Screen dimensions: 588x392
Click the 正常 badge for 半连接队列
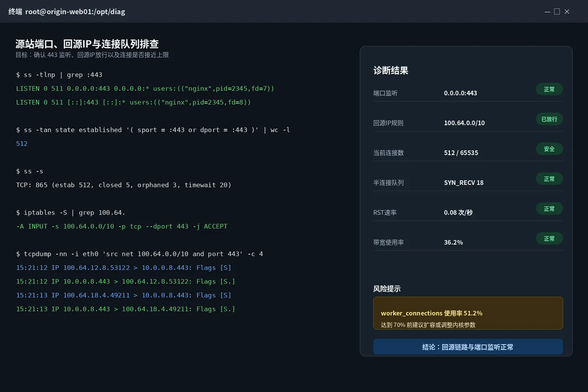pyautogui.click(x=549, y=179)
